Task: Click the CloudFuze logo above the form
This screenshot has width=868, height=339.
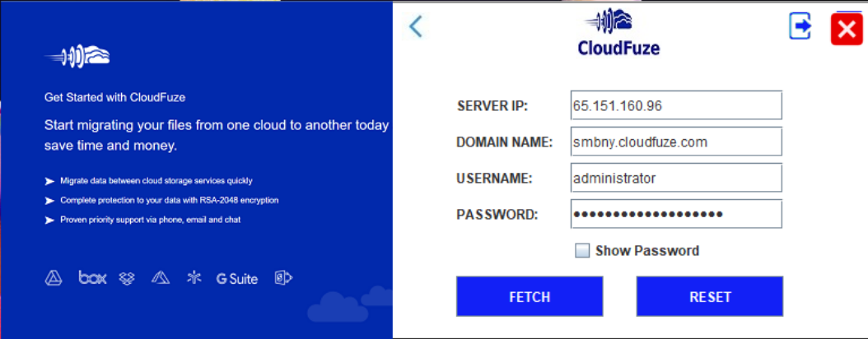Action: click(x=618, y=33)
